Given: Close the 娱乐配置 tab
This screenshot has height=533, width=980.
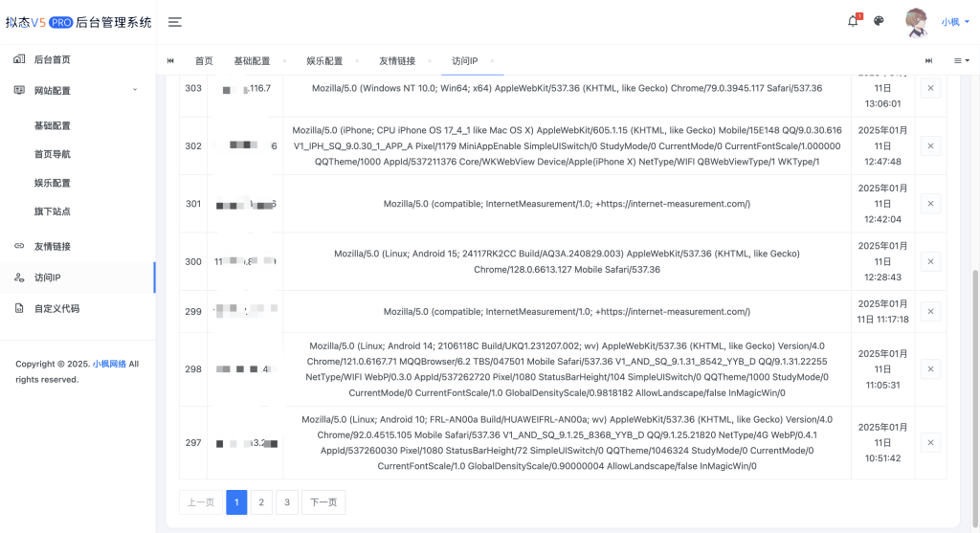Looking at the screenshot, I should click(x=357, y=60).
